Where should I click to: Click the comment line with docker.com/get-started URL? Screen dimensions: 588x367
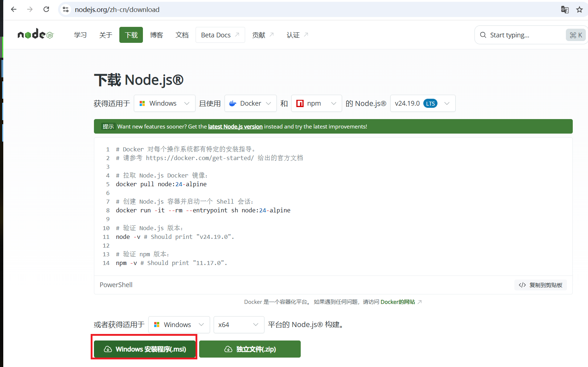point(209,158)
